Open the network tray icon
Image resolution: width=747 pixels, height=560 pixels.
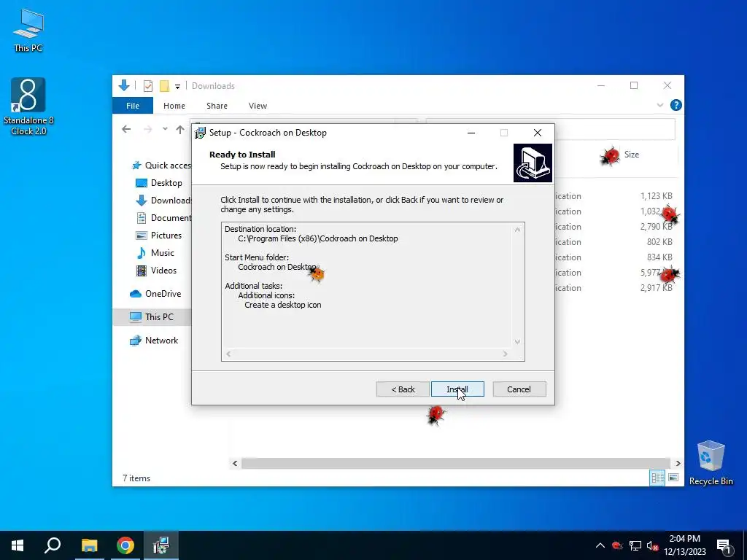(635, 545)
